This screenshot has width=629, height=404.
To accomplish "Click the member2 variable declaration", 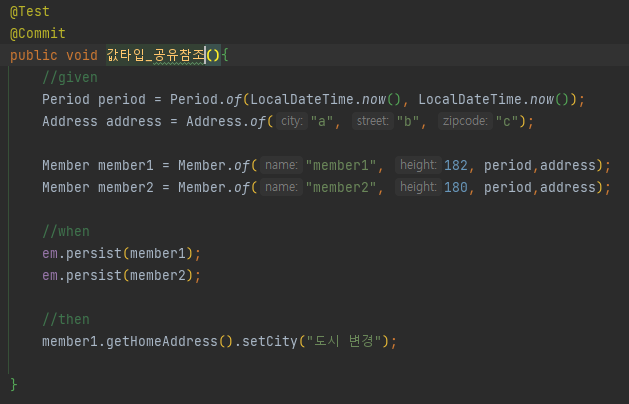I will pyautogui.click(x=126, y=188).
